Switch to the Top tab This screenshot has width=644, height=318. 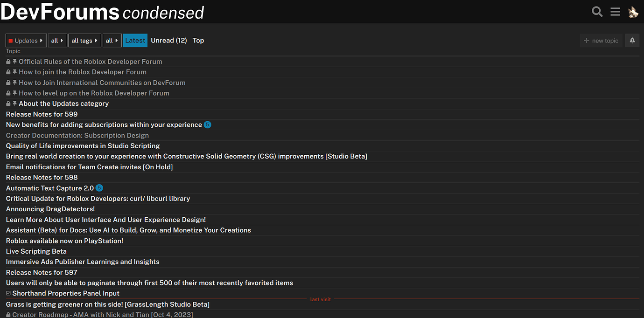(x=198, y=41)
